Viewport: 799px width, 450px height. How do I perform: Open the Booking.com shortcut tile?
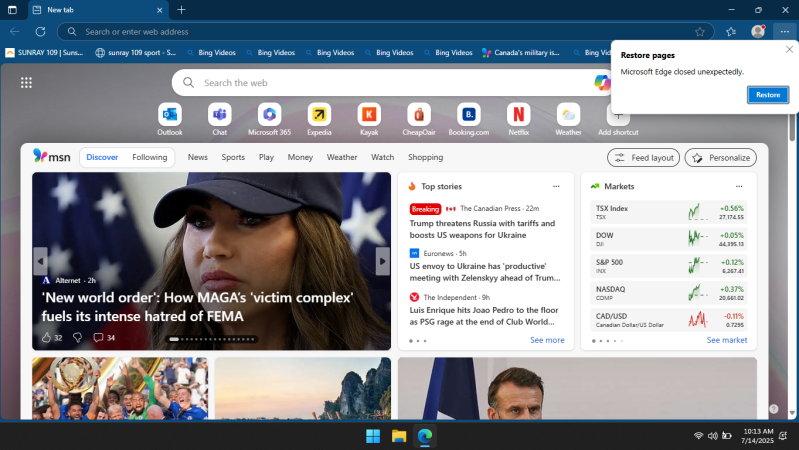pos(468,115)
